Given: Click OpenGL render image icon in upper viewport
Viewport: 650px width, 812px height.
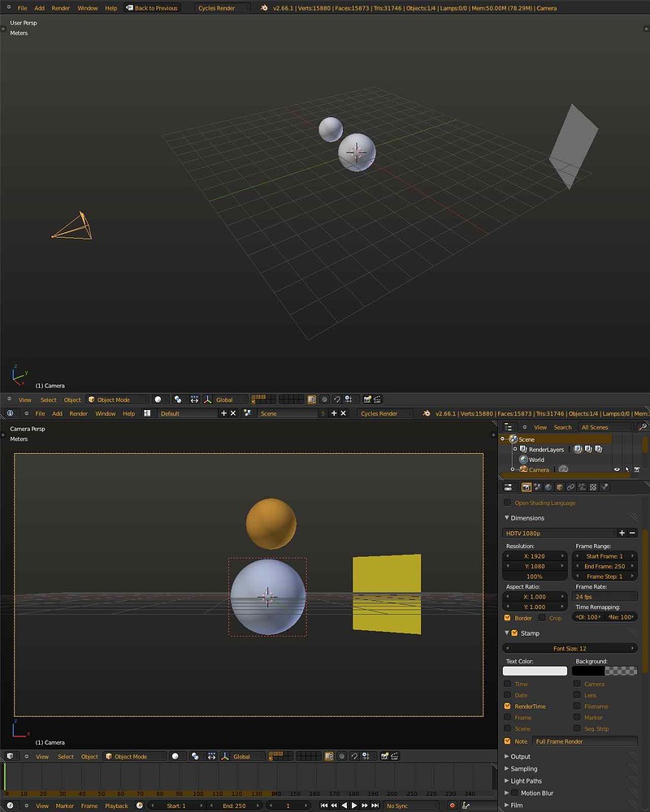Looking at the screenshot, I should pos(367,400).
